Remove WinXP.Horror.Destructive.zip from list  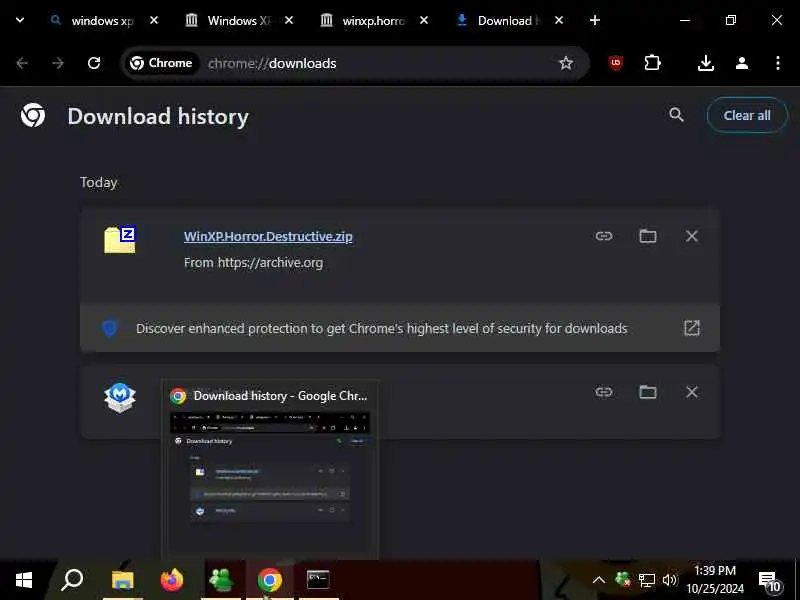(691, 236)
